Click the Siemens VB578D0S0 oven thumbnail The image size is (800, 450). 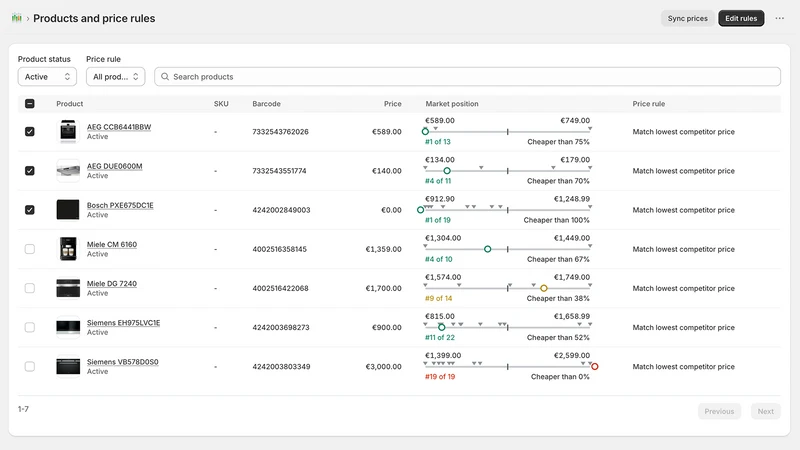(68, 366)
